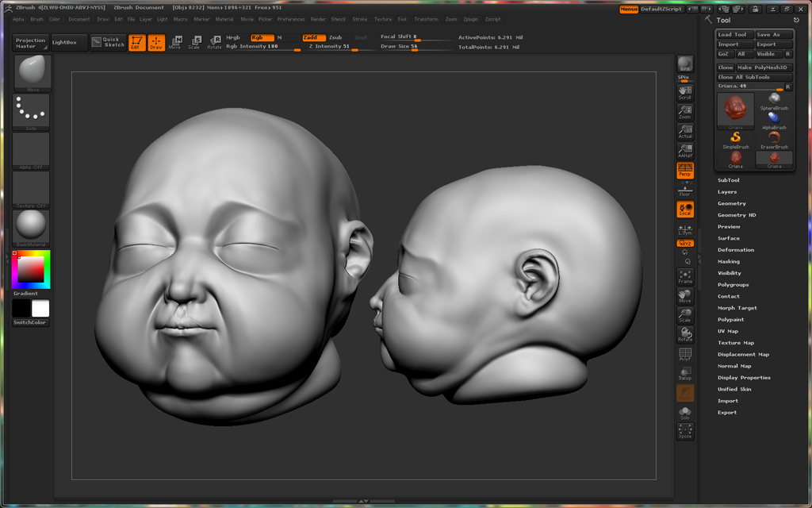Image resolution: width=812 pixels, height=508 pixels.
Task: Click the SwitchColor button
Action: coord(31,322)
